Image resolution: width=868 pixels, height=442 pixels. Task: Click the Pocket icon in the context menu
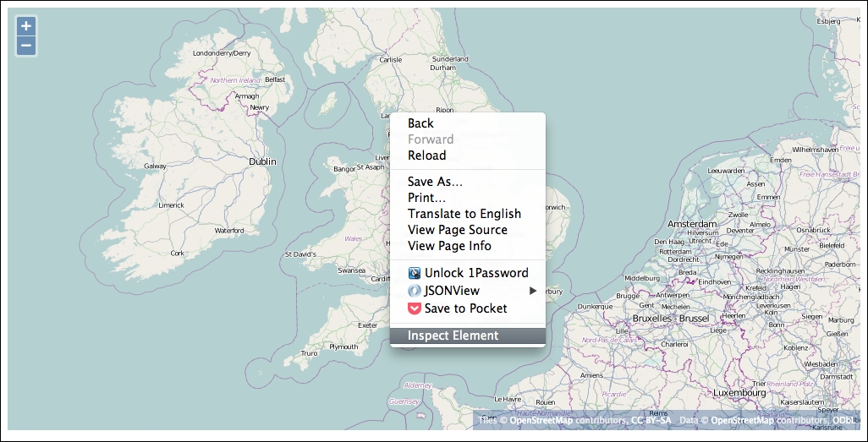(415, 308)
